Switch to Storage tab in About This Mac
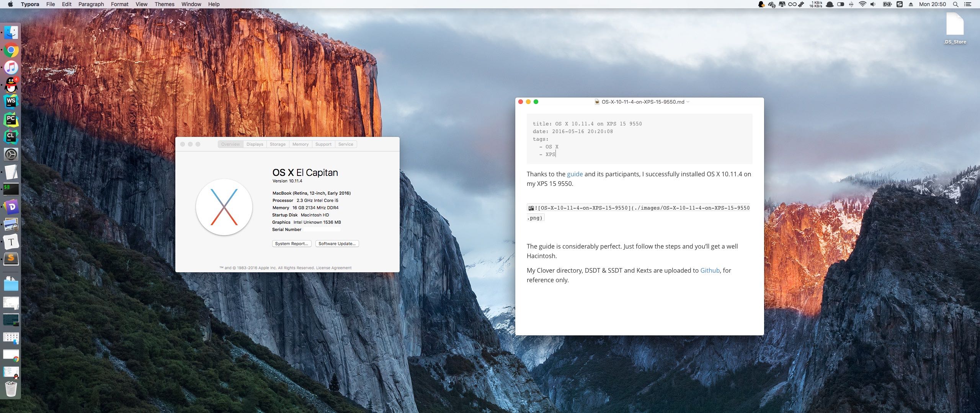980x413 pixels. 278,144
